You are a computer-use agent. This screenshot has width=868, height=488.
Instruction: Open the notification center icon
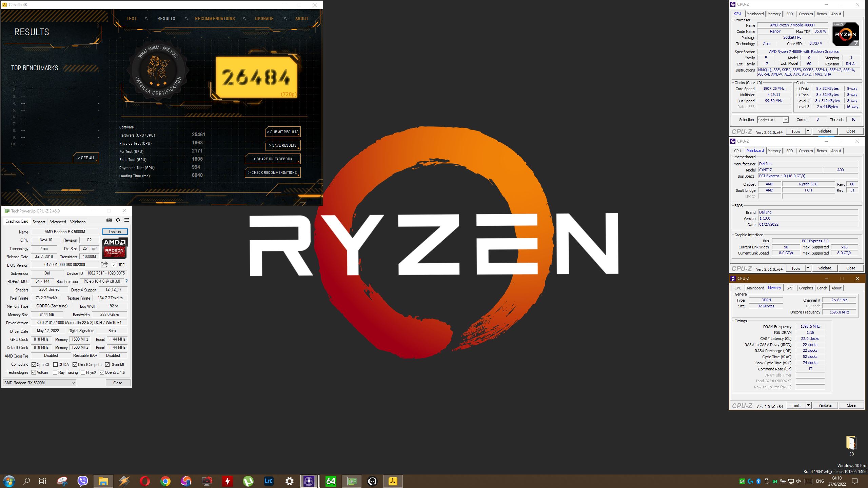tap(855, 481)
